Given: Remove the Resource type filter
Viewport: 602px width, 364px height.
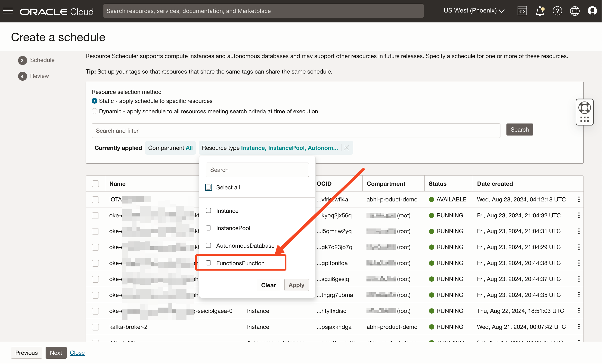Looking at the screenshot, I should [346, 148].
